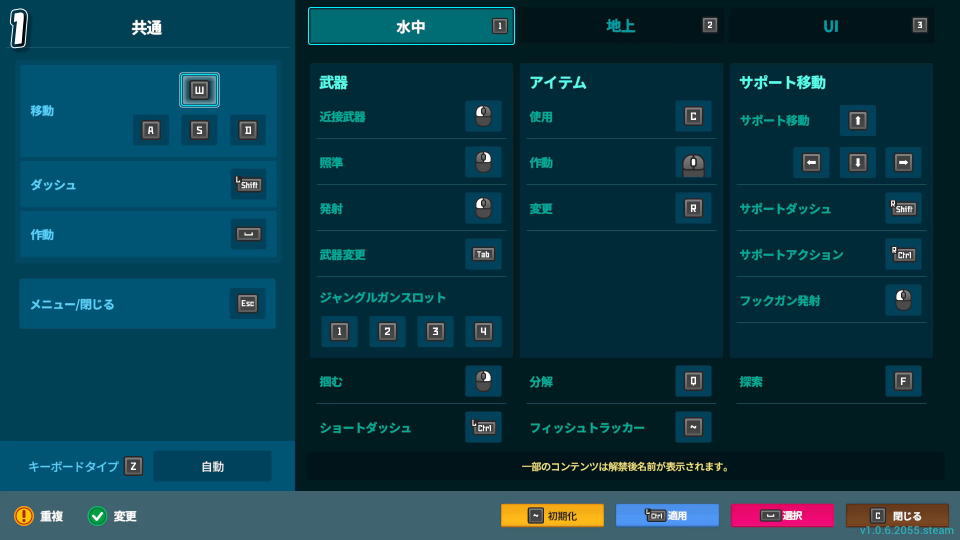
Task: Change the Ctrl binding for ショートダッシュ
Action: (x=483, y=427)
